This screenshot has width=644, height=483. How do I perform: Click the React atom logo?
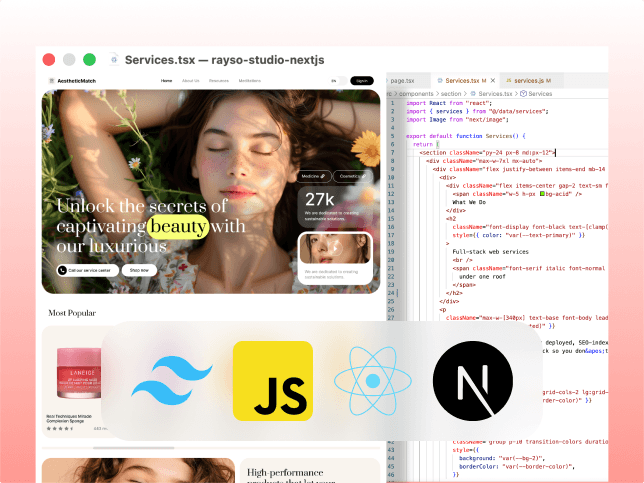pyautogui.click(x=373, y=381)
